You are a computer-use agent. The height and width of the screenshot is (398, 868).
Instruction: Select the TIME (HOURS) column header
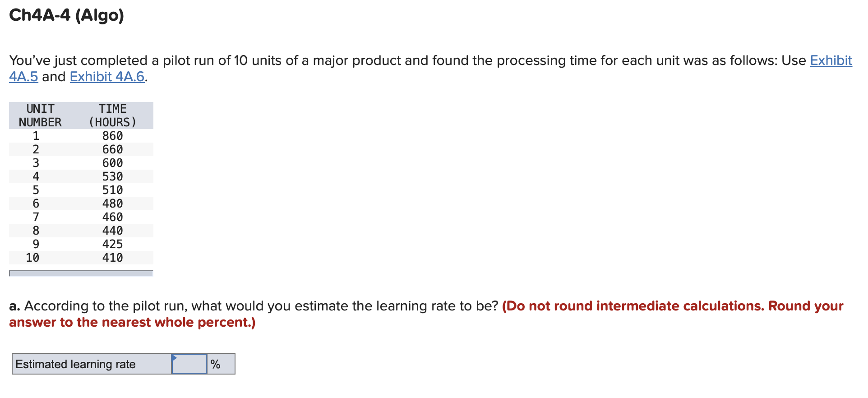[x=112, y=115]
